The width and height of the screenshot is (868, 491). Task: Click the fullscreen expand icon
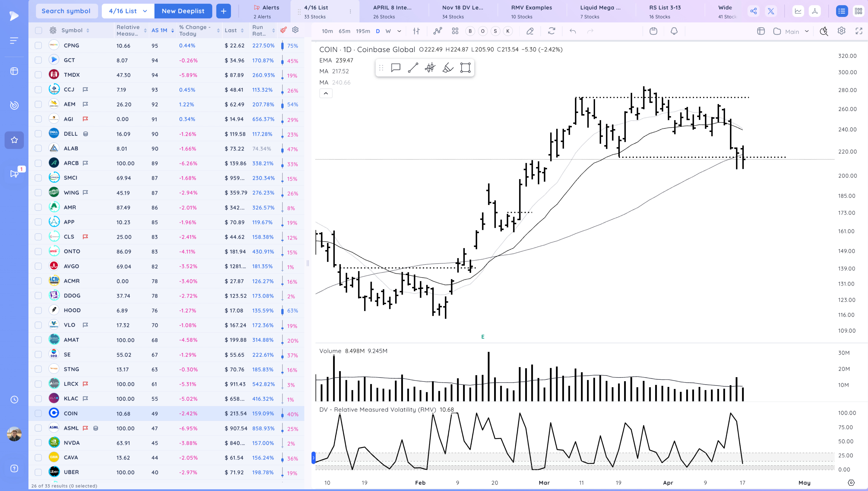[859, 31]
